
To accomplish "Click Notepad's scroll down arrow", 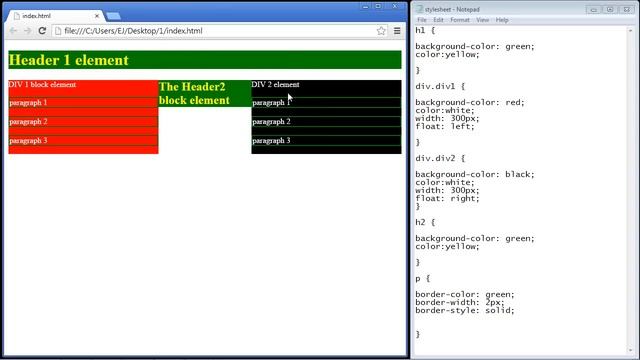I will coord(631,351).
